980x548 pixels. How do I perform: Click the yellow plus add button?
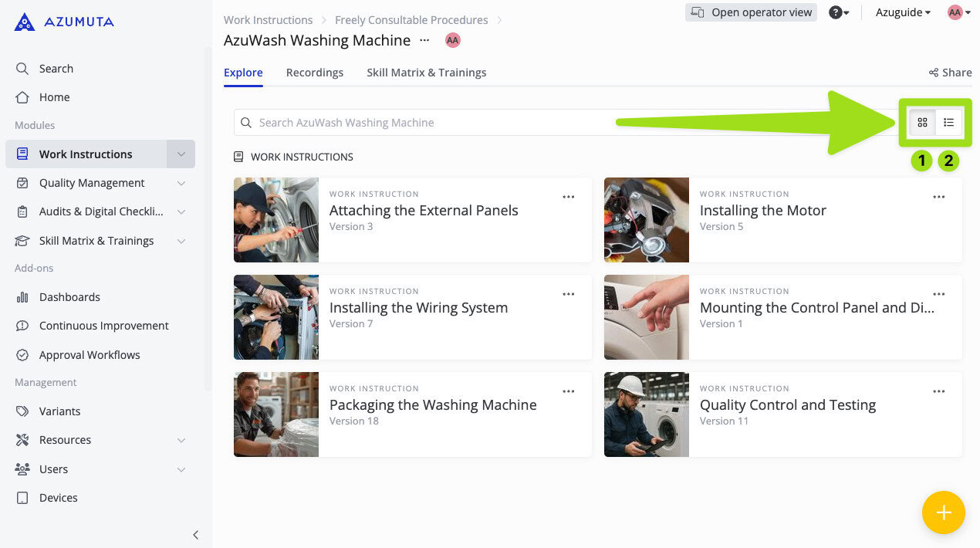click(943, 512)
